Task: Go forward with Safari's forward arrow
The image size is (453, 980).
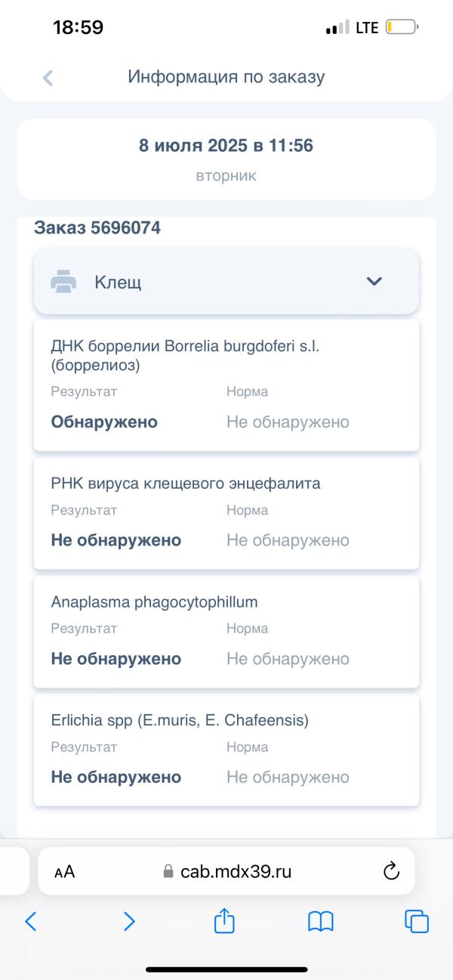Action: click(x=129, y=921)
